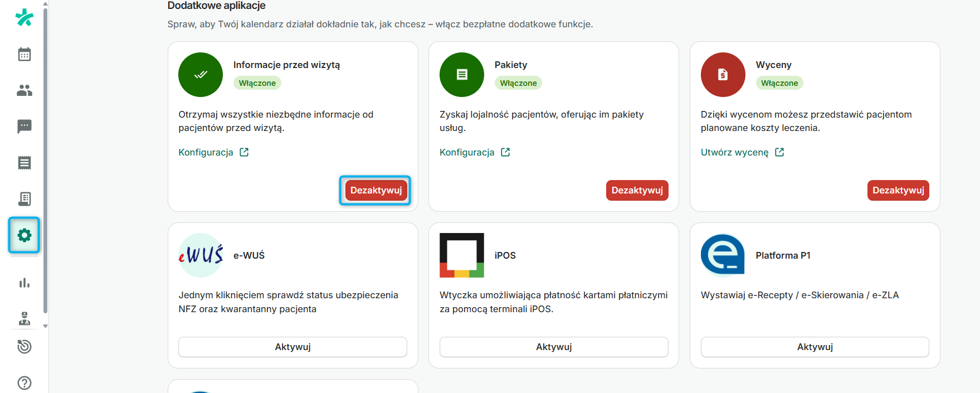Open the fiscal printer icon in sidebar
The image size is (980, 393).
coord(25,198)
